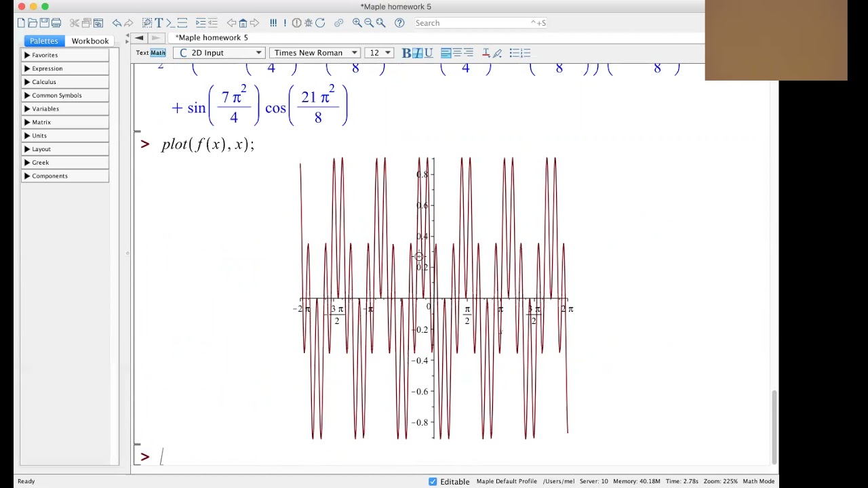Click the scissors cut icon
Viewport: 868px width, 488px height.
pos(75,23)
